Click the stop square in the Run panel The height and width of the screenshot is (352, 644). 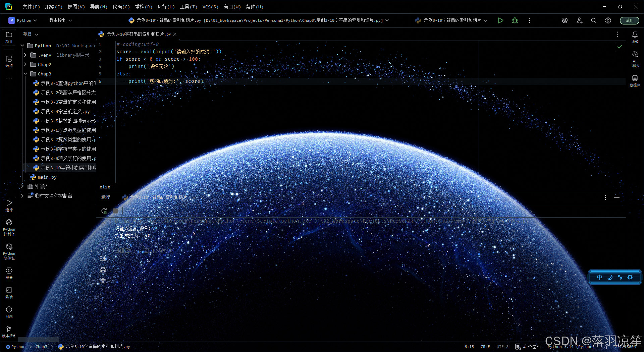[115, 211]
